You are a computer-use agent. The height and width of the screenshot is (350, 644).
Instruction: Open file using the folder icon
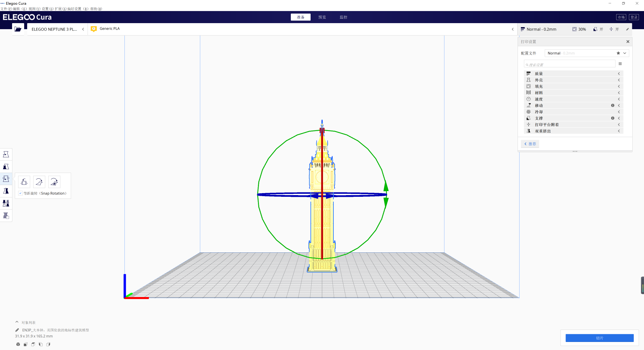point(18,29)
